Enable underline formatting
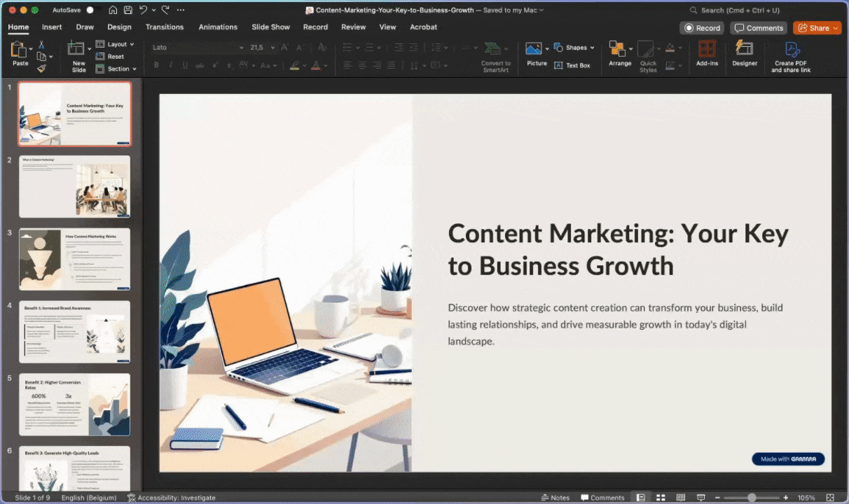Screen dimensions: 849x504 (184, 64)
